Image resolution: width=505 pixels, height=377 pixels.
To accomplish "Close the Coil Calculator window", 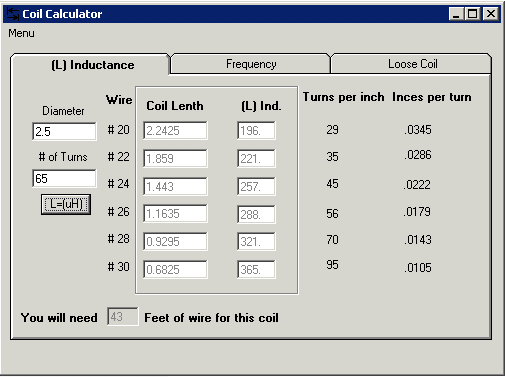I will [491, 14].
